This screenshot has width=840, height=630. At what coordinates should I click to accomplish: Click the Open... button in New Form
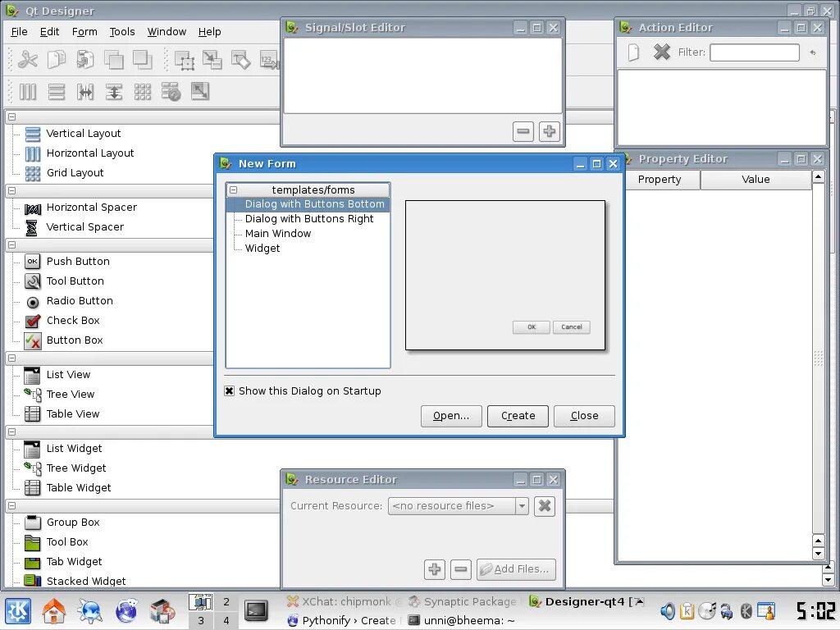[451, 416]
